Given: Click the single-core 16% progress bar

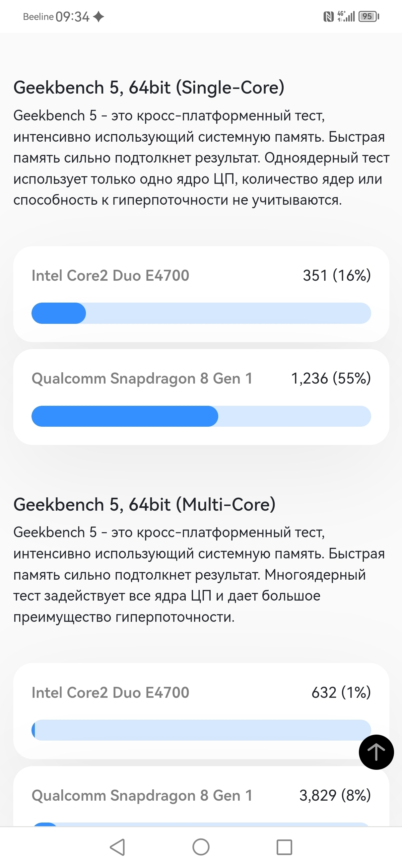Looking at the screenshot, I should [201, 313].
